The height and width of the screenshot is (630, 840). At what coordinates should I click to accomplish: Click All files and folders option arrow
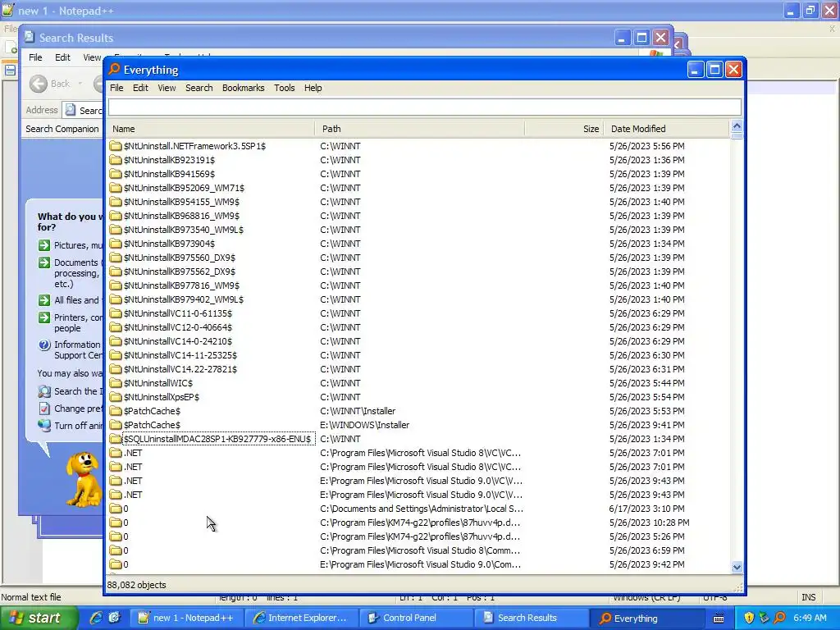point(44,300)
